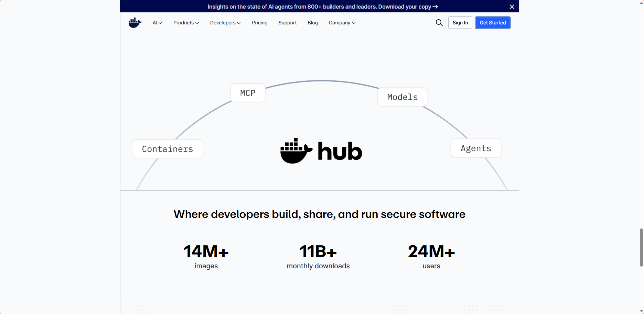The height and width of the screenshot is (314, 644).
Task: Open the search magnifier icon
Action: pos(439,23)
